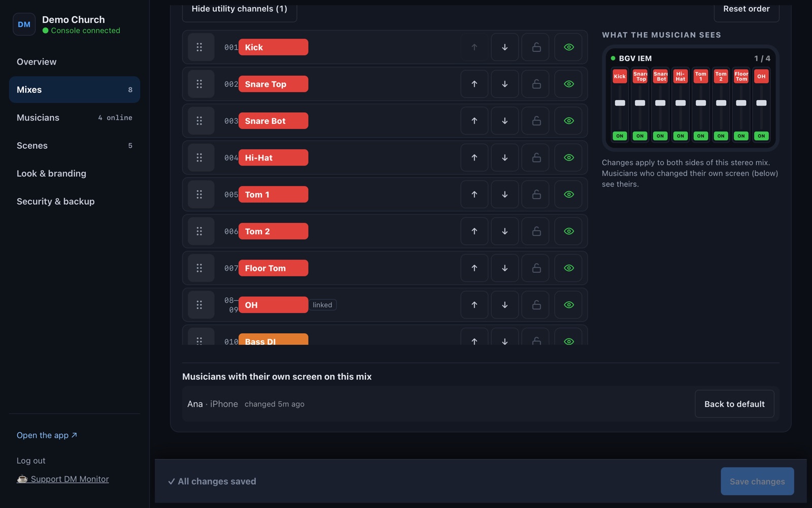Click the Support DM Monitor link
812x508 pixels.
pos(63,479)
